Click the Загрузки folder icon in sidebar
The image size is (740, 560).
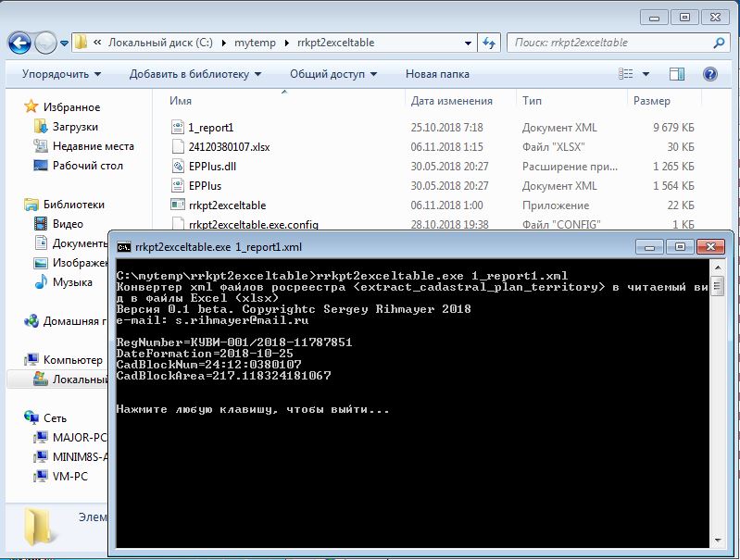click(40, 127)
